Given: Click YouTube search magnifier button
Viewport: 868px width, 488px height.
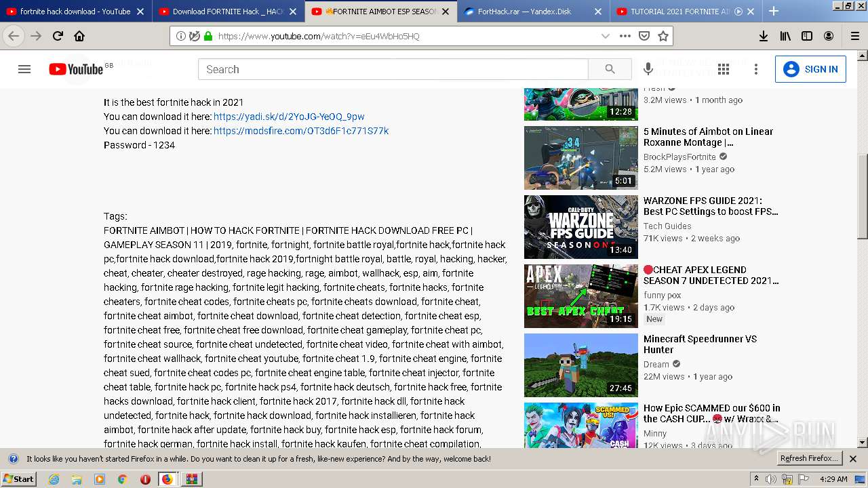Looking at the screenshot, I should tap(610, 69).
